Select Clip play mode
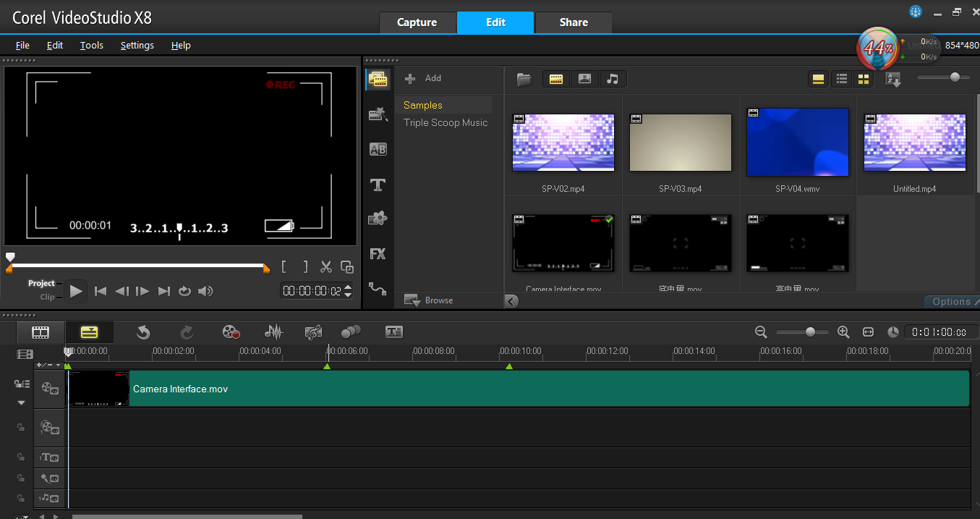This screenshot has width=980, height=519. click(47, 297)
